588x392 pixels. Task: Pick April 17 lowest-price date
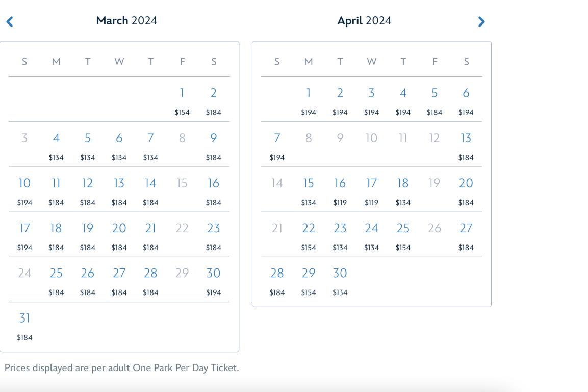point(372,183)
